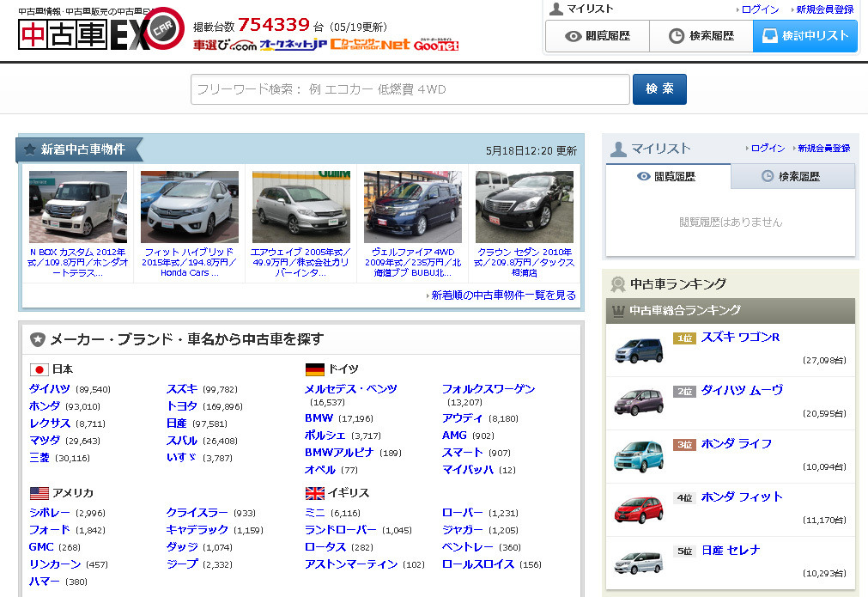
Task: Browse クライスラー used cars
Action: tap(197, 513)
